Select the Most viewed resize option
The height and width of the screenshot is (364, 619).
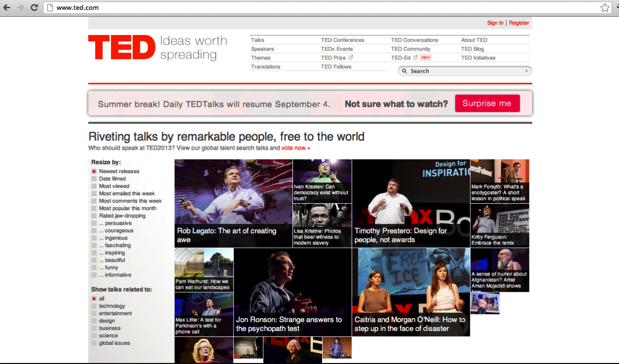[114, 186]
